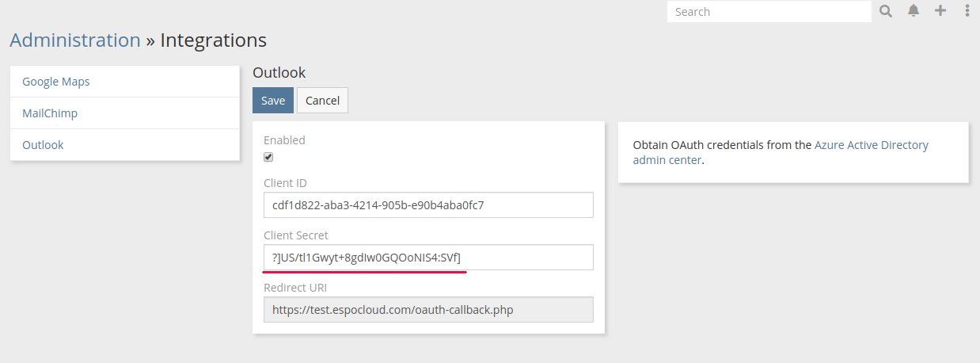Click the Redirect URI field
The width and height of the screenshot is (980, 363).
428,310
